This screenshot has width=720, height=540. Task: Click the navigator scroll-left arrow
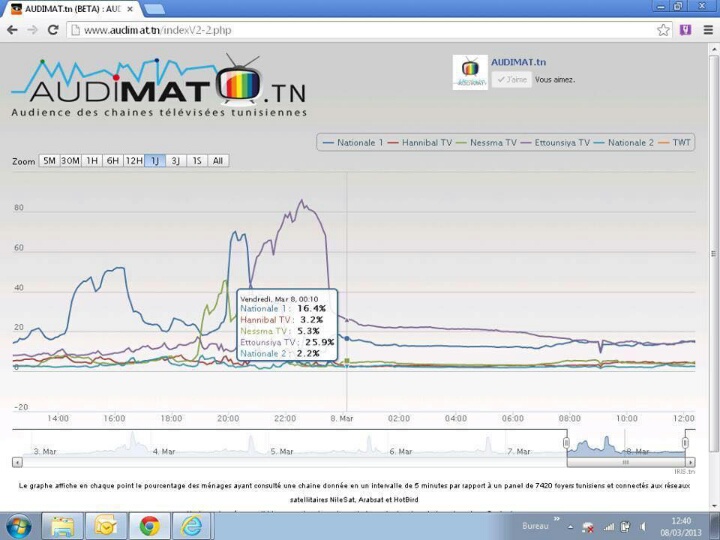pyautogui.click(x=17, y=462)
